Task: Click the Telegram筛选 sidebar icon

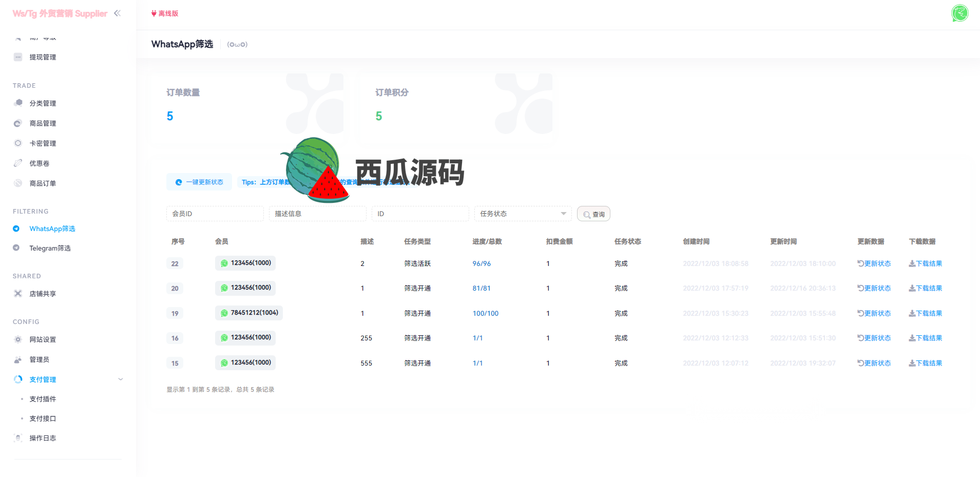Action: 16,248
